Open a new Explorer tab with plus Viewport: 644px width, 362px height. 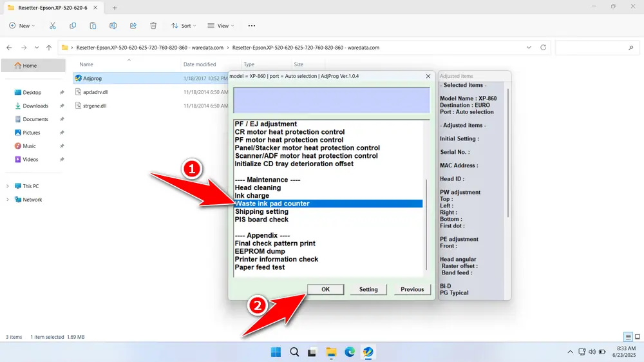[x=115, y=8]
